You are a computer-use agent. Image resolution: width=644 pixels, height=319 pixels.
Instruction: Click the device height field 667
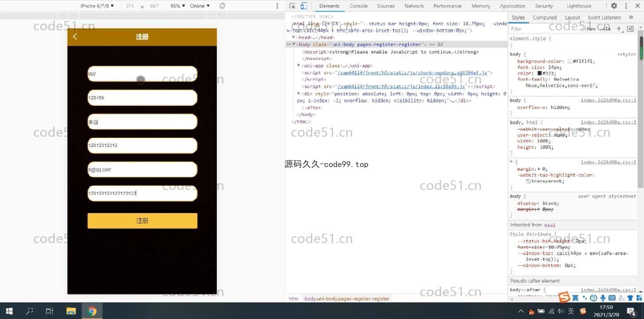coord(154,6)
